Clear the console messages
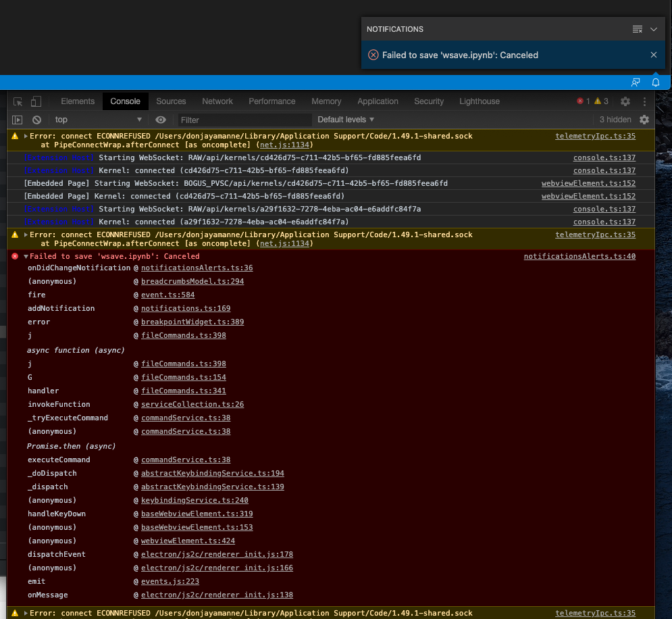The width and height of the screenshot is (672, 619). pos(36,120)
